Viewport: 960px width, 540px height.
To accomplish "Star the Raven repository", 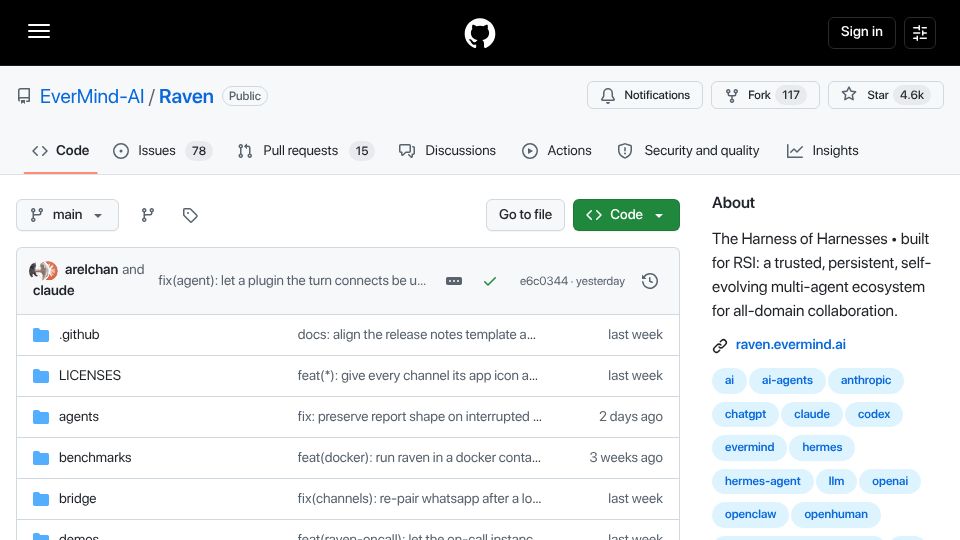I will click(x=885, y=95).
